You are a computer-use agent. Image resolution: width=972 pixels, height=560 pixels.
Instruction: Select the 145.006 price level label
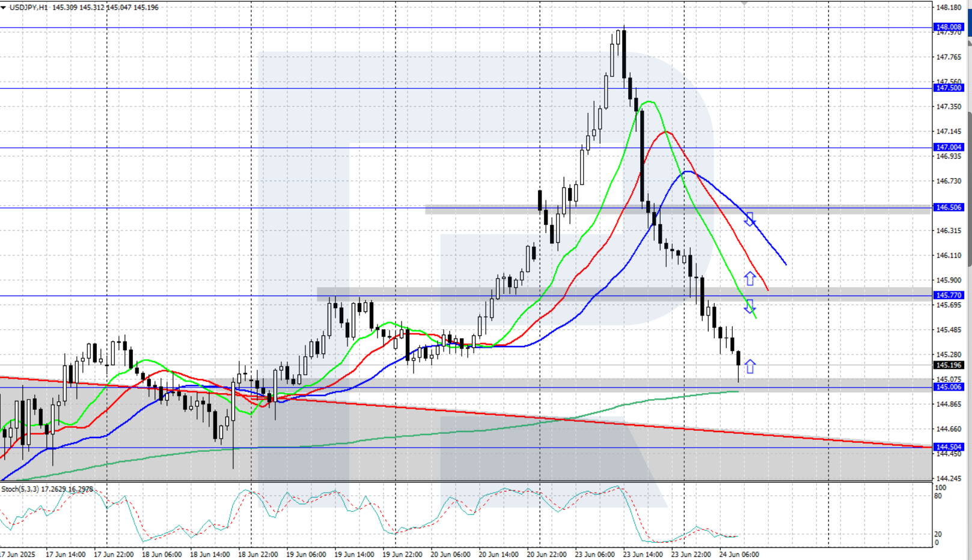(x=949, y=387)
